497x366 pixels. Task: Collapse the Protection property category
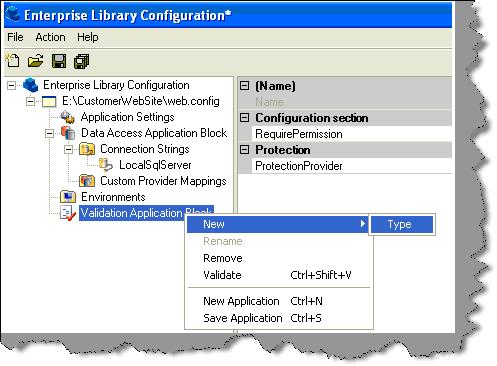(244, 150)
